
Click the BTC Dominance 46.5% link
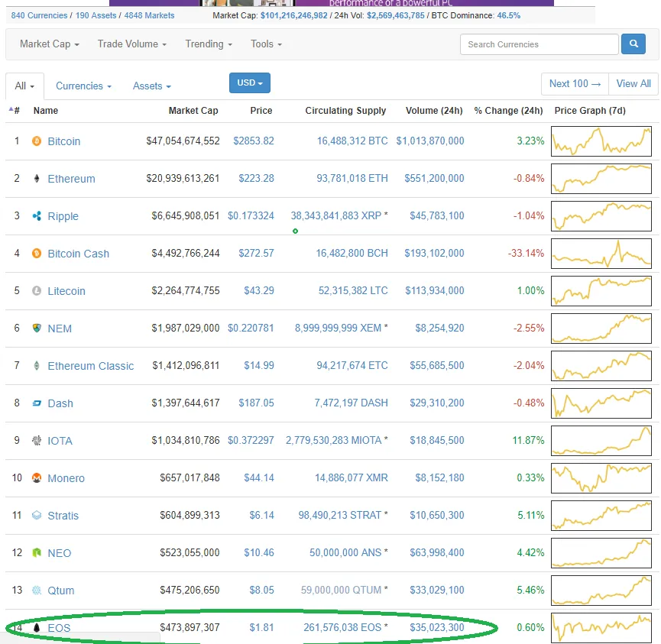point(508,15)
